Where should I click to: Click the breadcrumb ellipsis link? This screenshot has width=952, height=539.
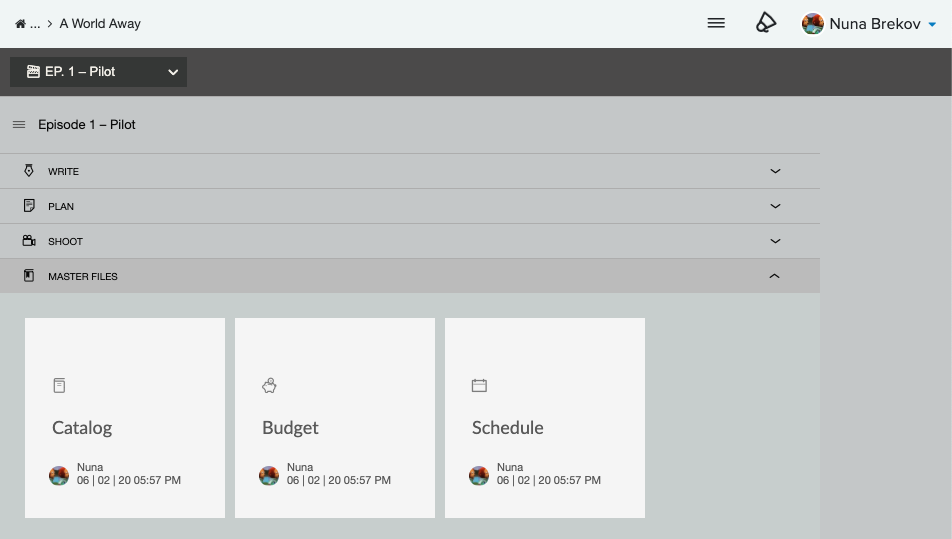(x=35, y=24)
